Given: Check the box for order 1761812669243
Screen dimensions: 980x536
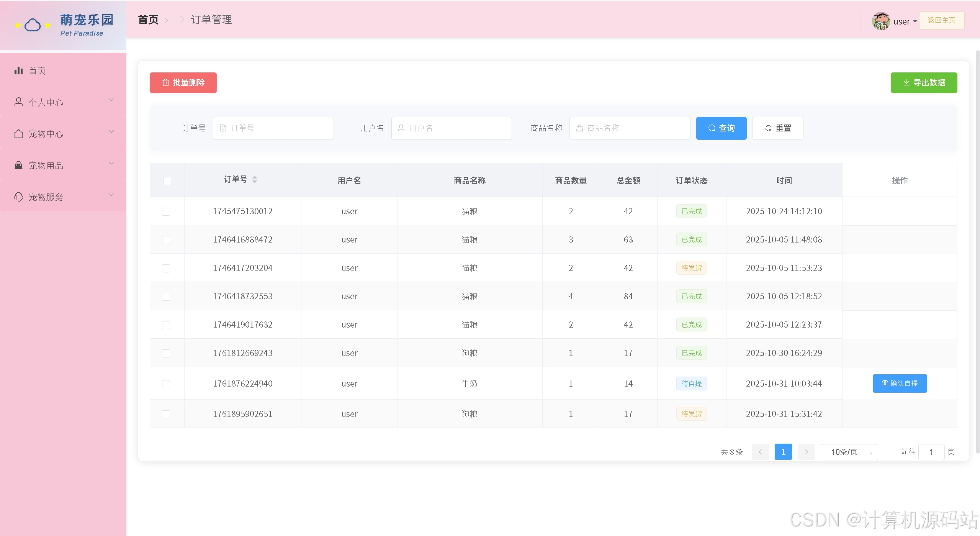Looking at the screenshot, I should coord(166,353).
